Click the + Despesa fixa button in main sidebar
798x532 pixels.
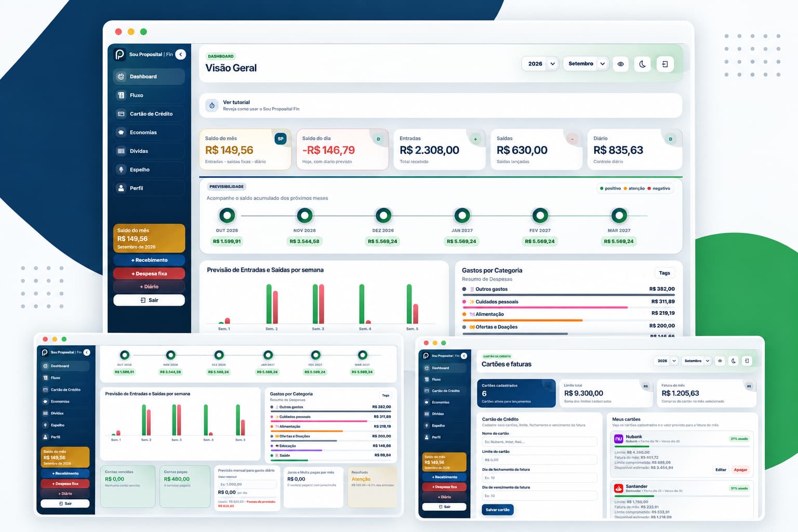(x=149, y=273)
